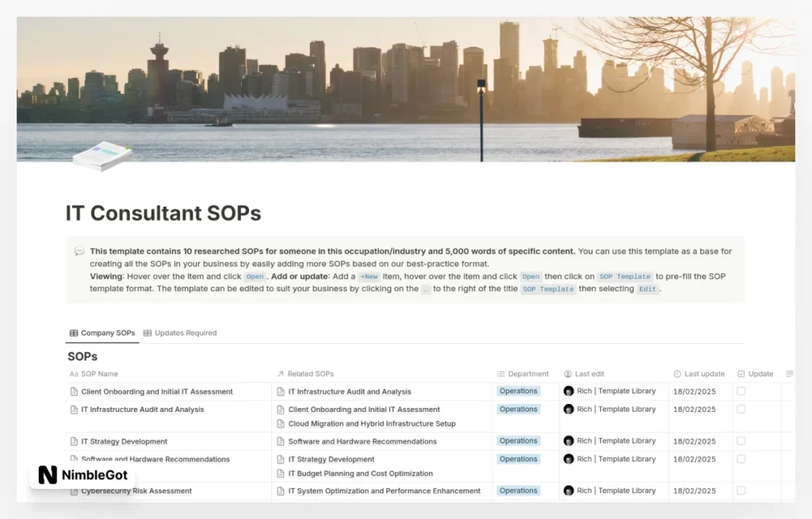The width and height of the screenshot is (812, 519).
Task: Check the Update checkbox for Cybersecurity Risk Assessment
Action: (739, 490)
